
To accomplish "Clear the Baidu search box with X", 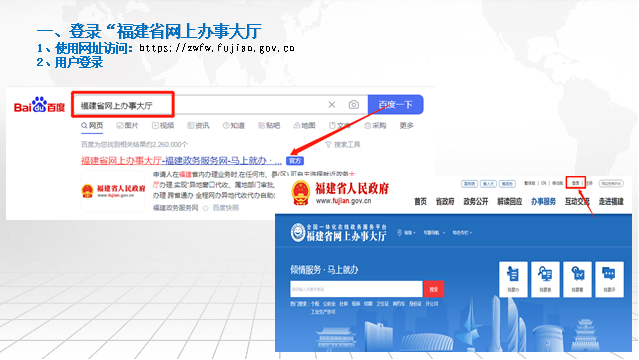I will [332, 105].
